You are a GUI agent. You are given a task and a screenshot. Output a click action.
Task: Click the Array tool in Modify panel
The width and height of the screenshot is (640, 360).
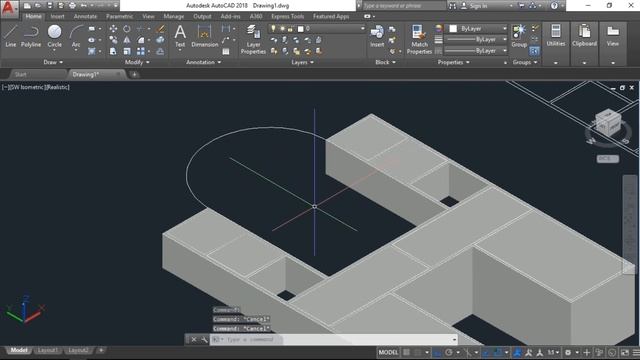coord(141,51)
